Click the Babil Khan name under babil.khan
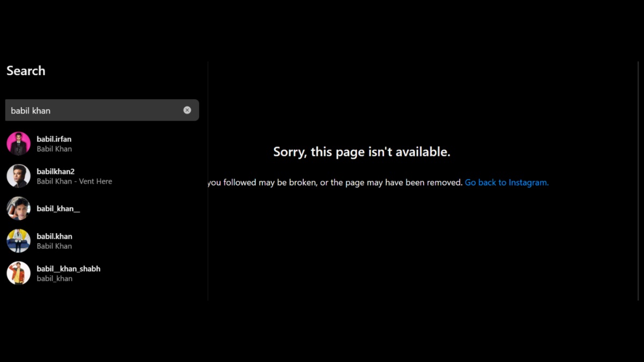The width and height of the screenshot is (644, 362). point(54,246)
